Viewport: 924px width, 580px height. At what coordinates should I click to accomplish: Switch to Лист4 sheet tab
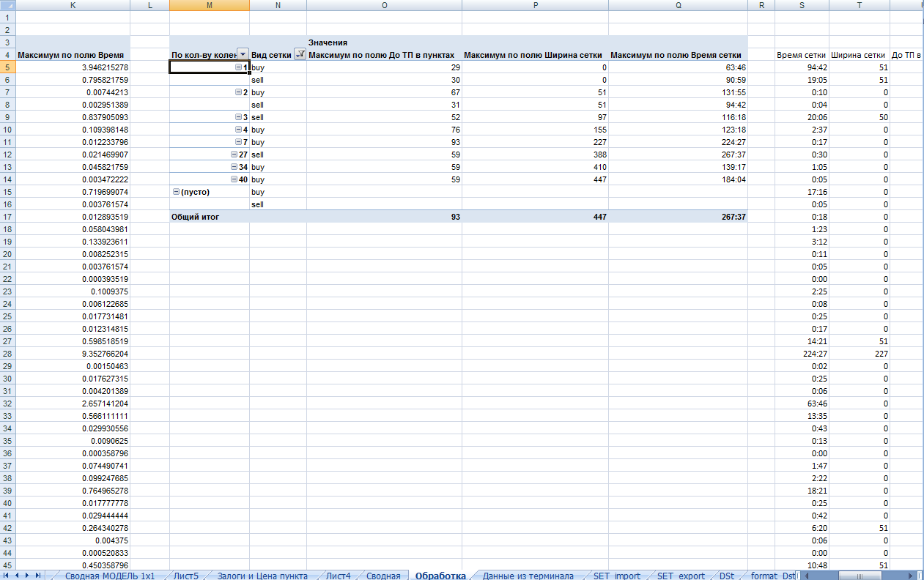[338, 576]
